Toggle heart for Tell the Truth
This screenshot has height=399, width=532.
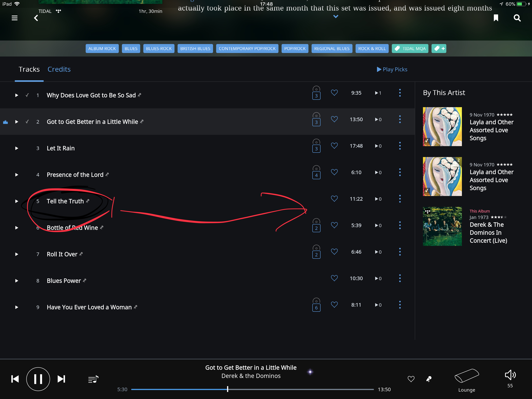point(334,199)
